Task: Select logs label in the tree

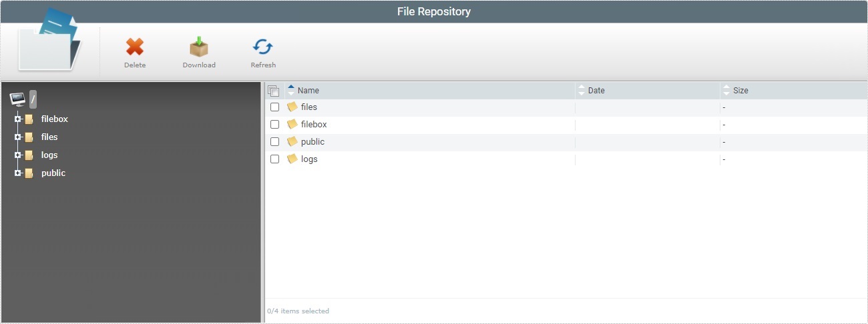Action: [x=49, y=155]
